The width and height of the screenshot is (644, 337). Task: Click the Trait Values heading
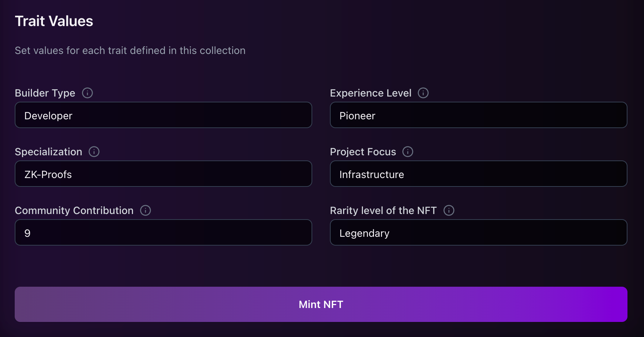click(54, 21)
